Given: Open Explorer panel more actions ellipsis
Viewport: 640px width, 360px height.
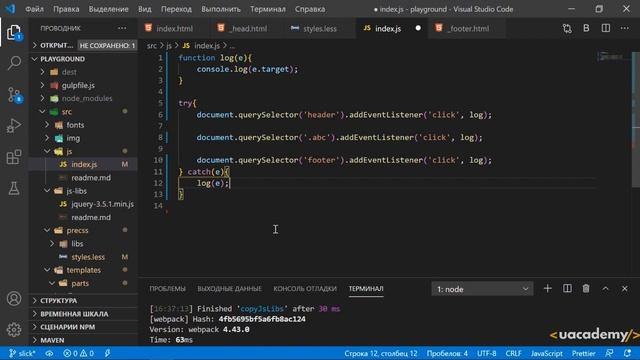Looking at the screenshot, I should coord(122,28).
